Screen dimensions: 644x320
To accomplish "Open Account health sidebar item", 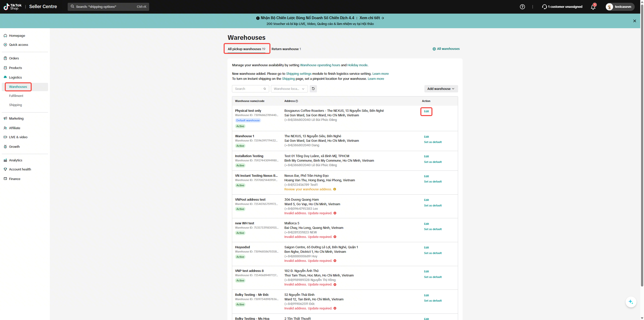I will tap(20, 169).
